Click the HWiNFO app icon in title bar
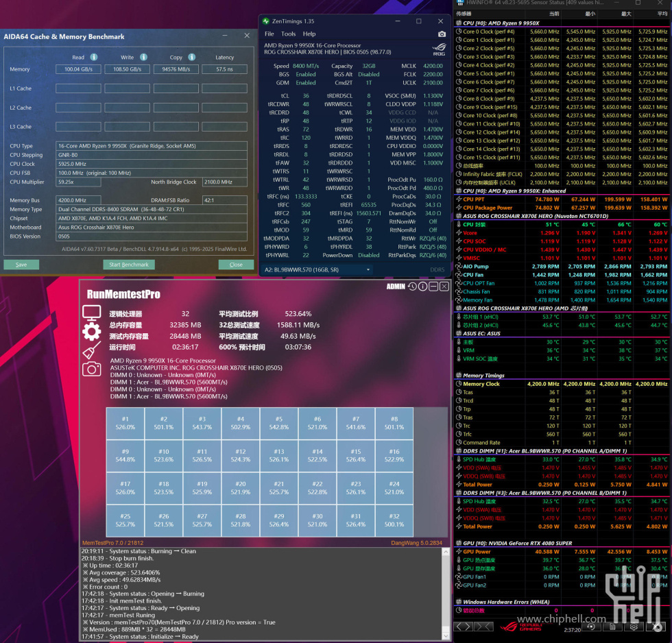Viewport: 672px width, 643px height. coord(460,3)
